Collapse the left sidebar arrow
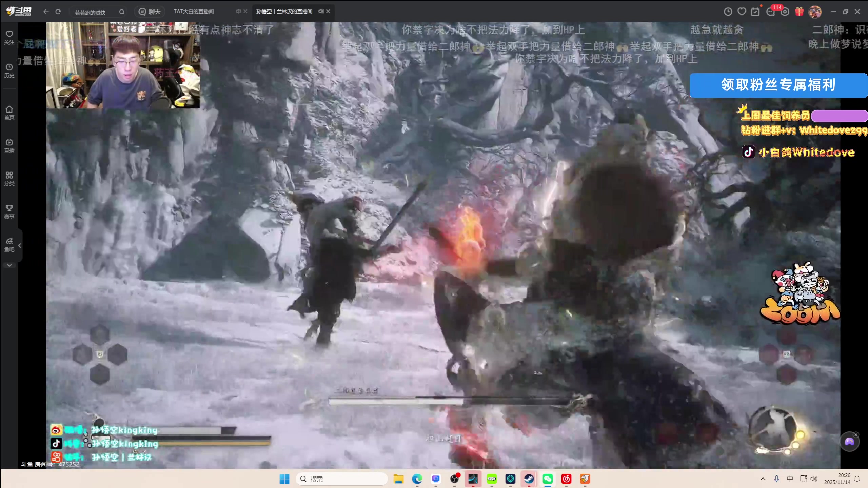This screenshot has width=868, height=488. pos(20,245)
